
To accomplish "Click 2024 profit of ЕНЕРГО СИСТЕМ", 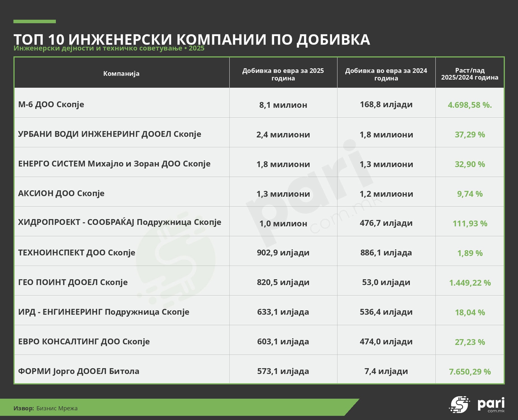I will (x=386, y=164).
